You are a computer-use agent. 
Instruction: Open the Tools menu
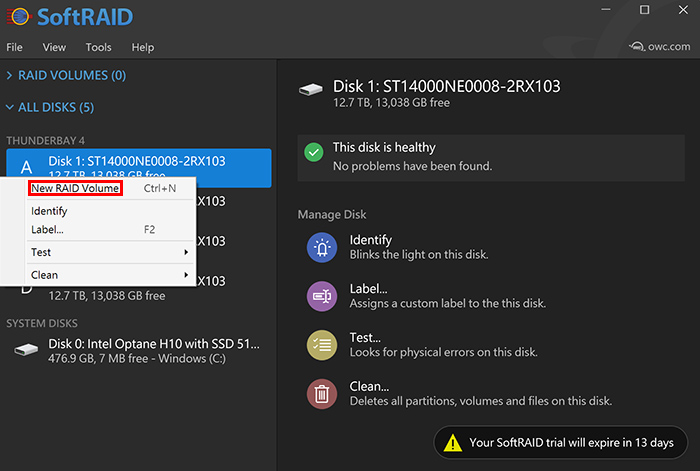coord(98,47)
